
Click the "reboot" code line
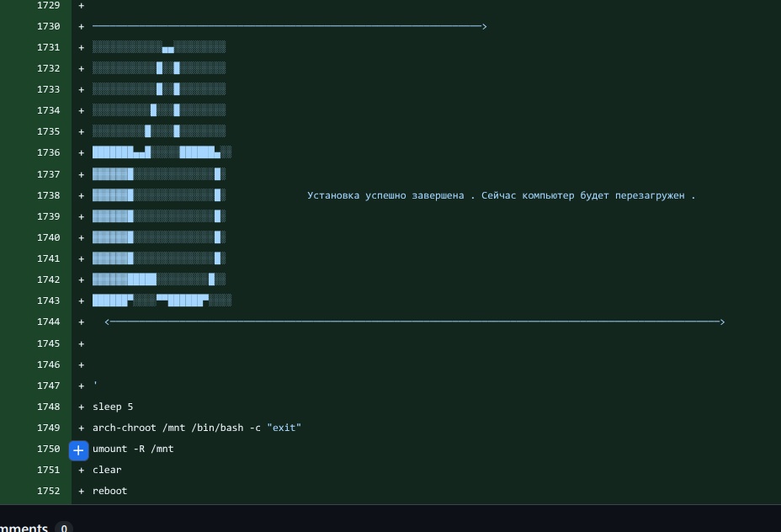(109, 492)
